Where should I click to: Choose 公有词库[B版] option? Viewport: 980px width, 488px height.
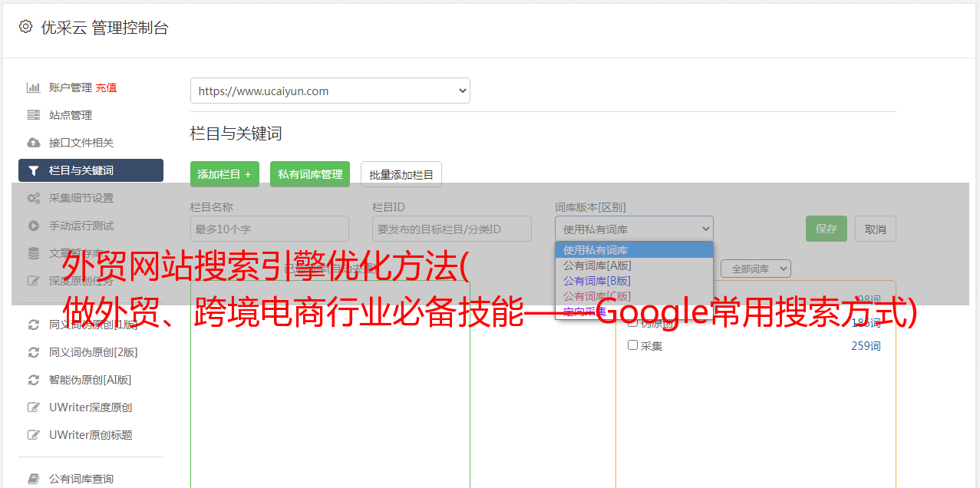(x=634, y=281)
